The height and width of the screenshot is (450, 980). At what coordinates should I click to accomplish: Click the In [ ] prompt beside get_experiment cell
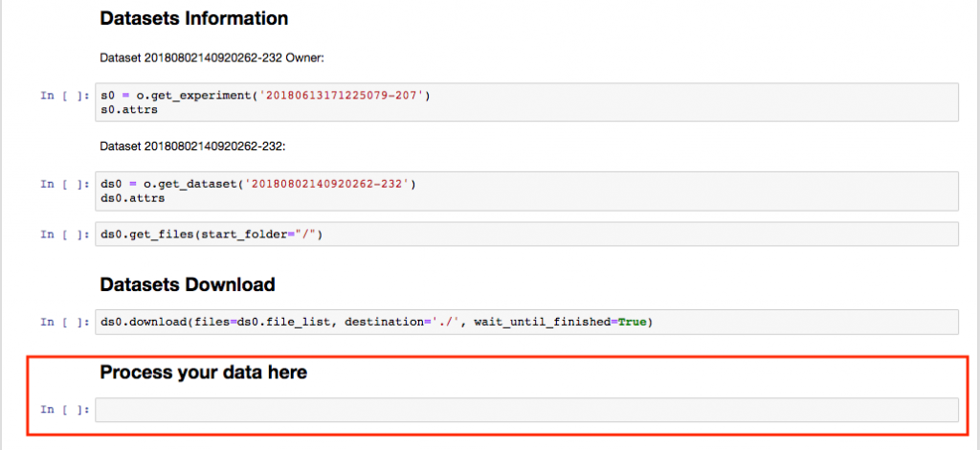click(65, 97)
